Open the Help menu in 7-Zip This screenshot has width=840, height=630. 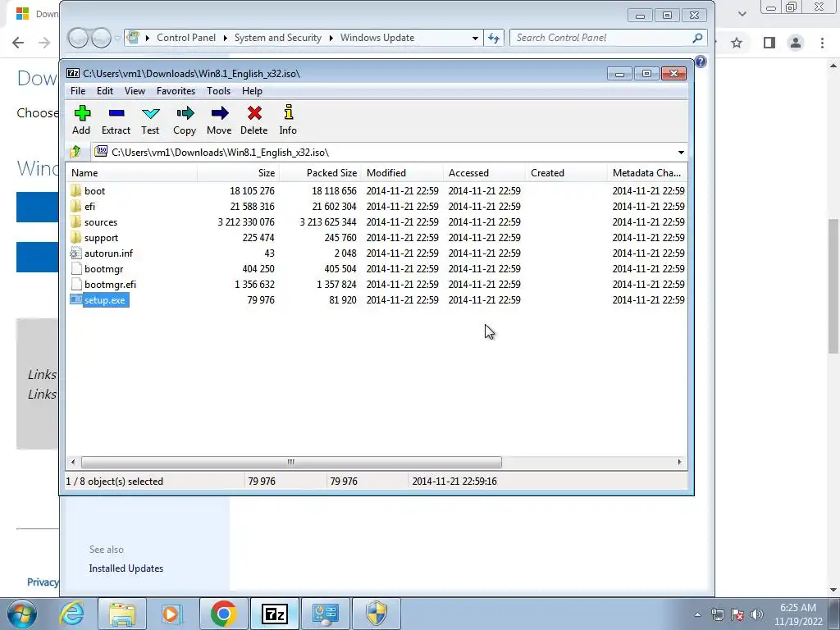click(x=252, y=91)
